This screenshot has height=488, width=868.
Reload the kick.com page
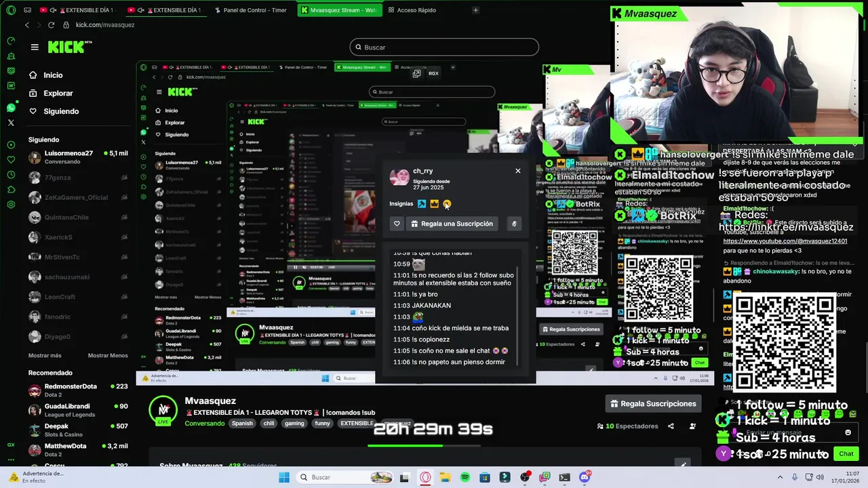pyautogui.click(x=51, y=25)
